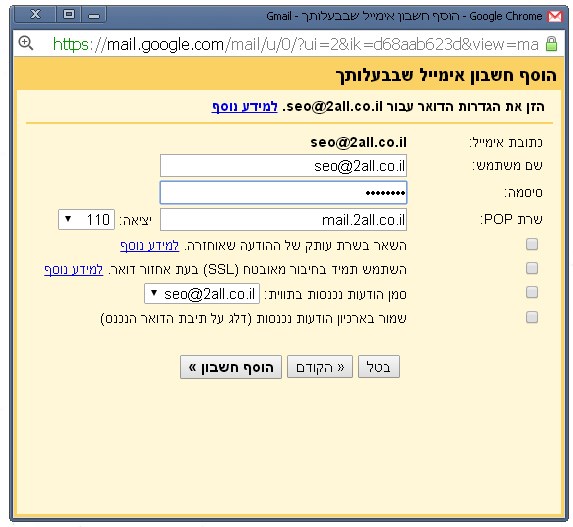Minimize the Gmail popup window
This screenshot has height=527, width=573.
(94, 15)
